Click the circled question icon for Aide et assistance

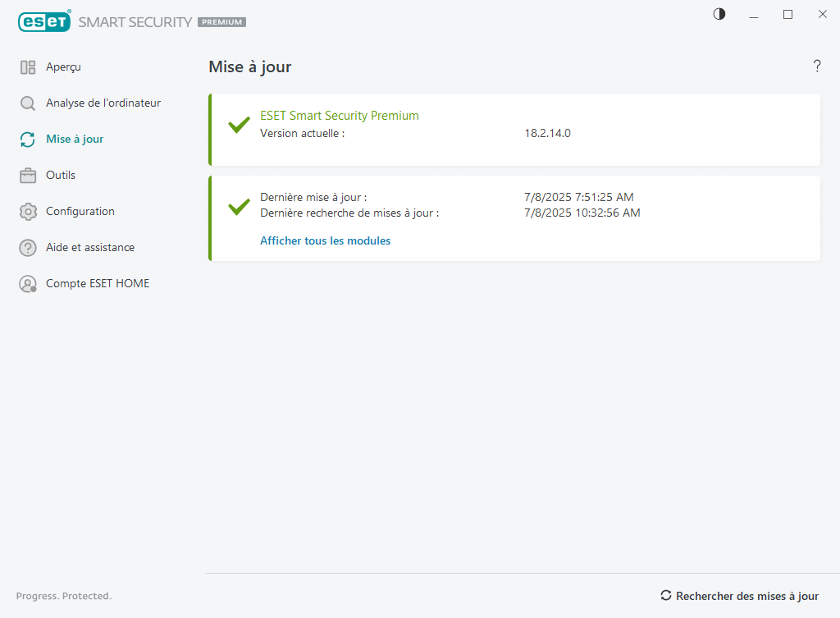pyautogui.click(x=28, y=248)
